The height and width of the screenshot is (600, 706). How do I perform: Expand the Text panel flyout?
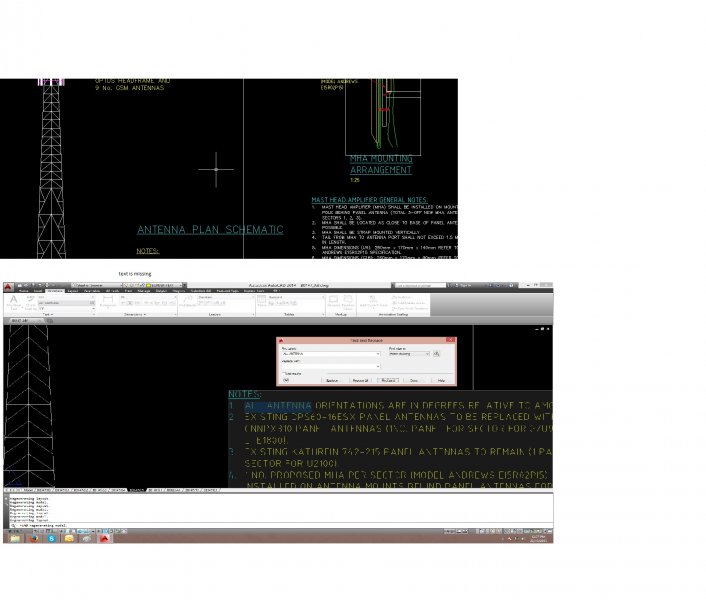(48, 314)
